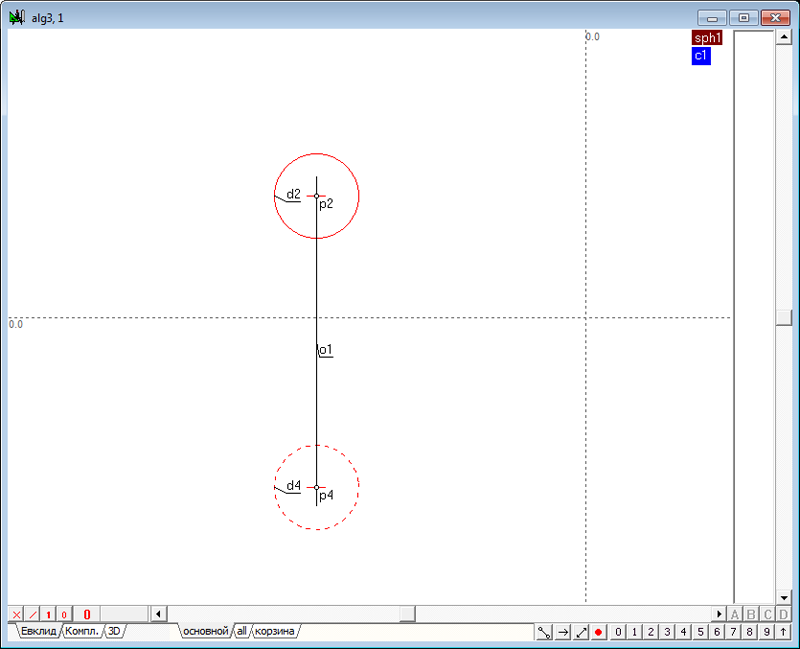The image size is (800, 649).
Task: Click point p4 at the dashed circle center
Action: tap(316, 487)
